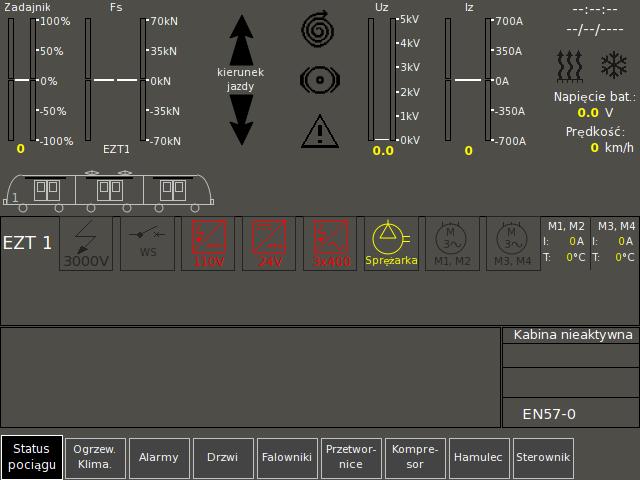Click the warning triangle icon

click(x=320, y=131)
